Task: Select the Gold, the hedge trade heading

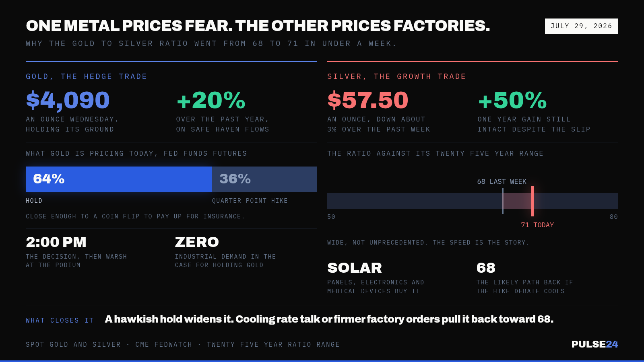Action: (x=87, y=76)
